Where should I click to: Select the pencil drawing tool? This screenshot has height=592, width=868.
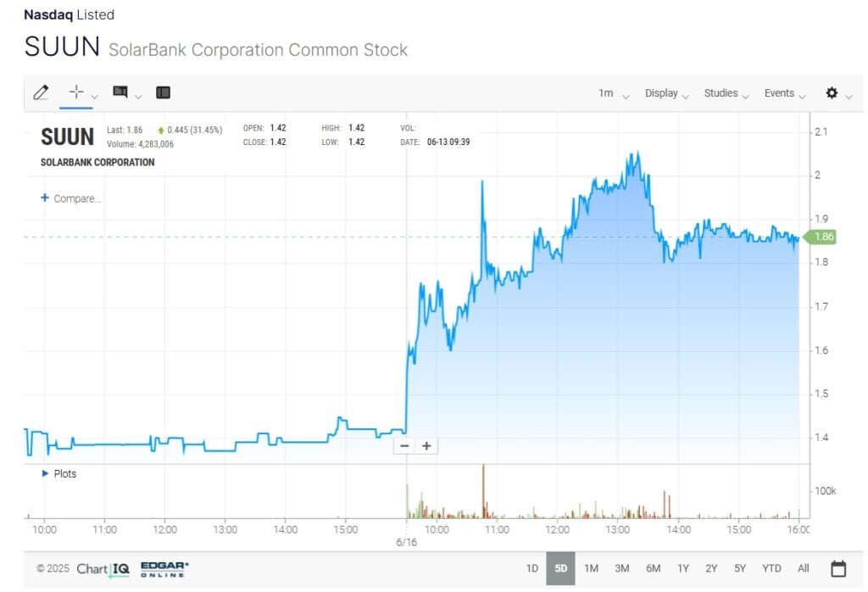41,92
